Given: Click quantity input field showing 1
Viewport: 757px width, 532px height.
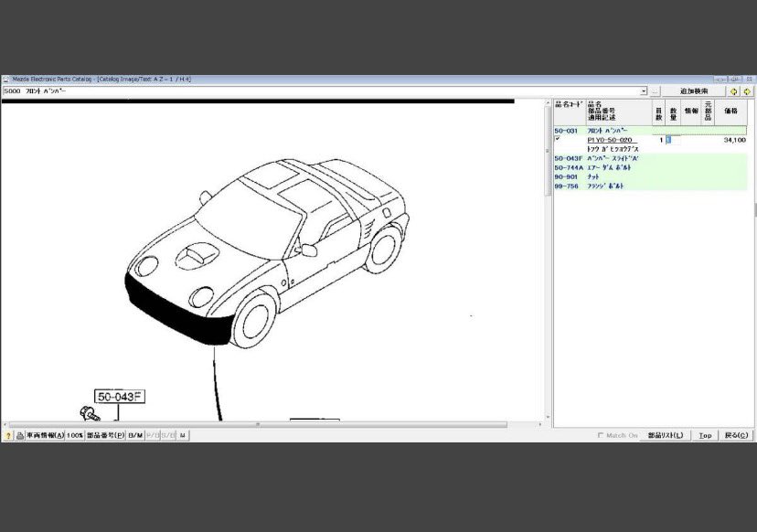Looking at the screenshot, I should [674, 140].
